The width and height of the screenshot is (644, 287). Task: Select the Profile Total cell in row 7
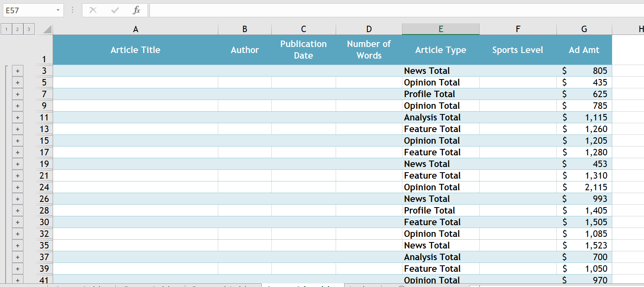441,94
